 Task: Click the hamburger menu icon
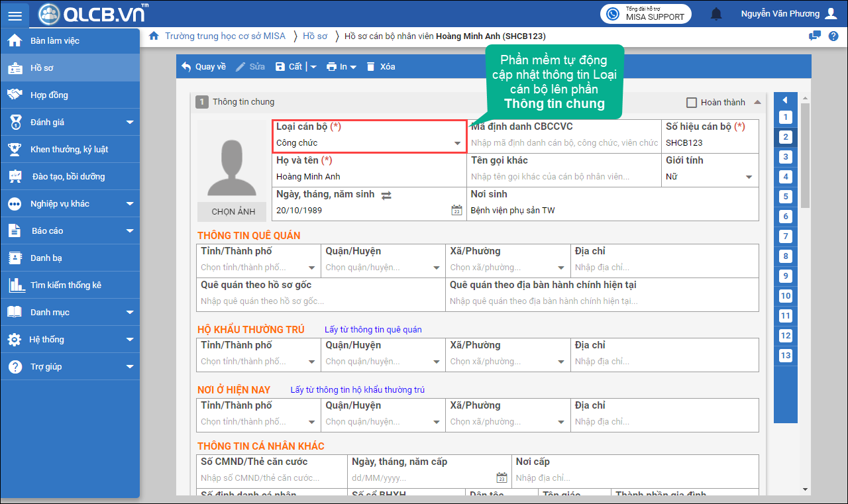[x=15, y=15]
